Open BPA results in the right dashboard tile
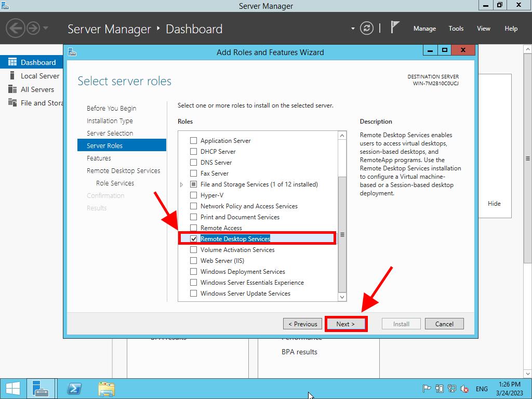The image size is (532, 399). click(x=299, y=352)
